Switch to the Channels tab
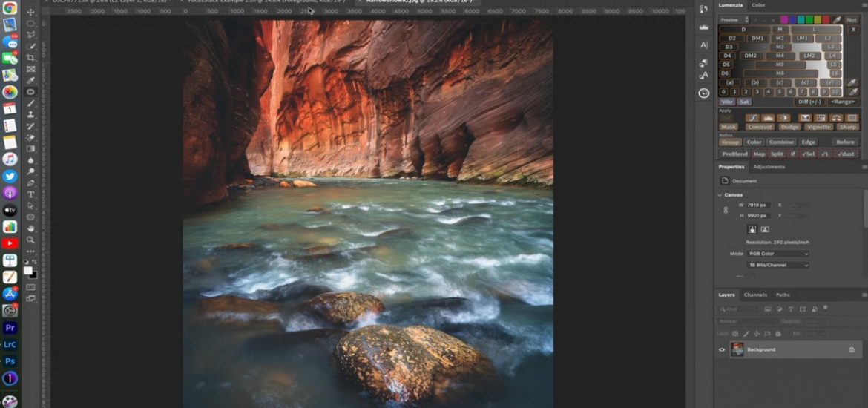This screenshot has height=408, width=868. coord(755,295)
